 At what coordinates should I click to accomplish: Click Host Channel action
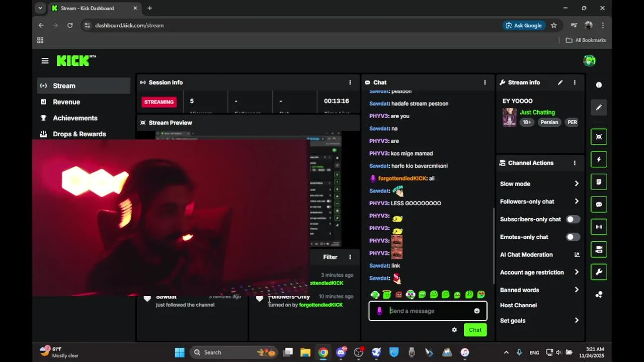pos(518,305)
